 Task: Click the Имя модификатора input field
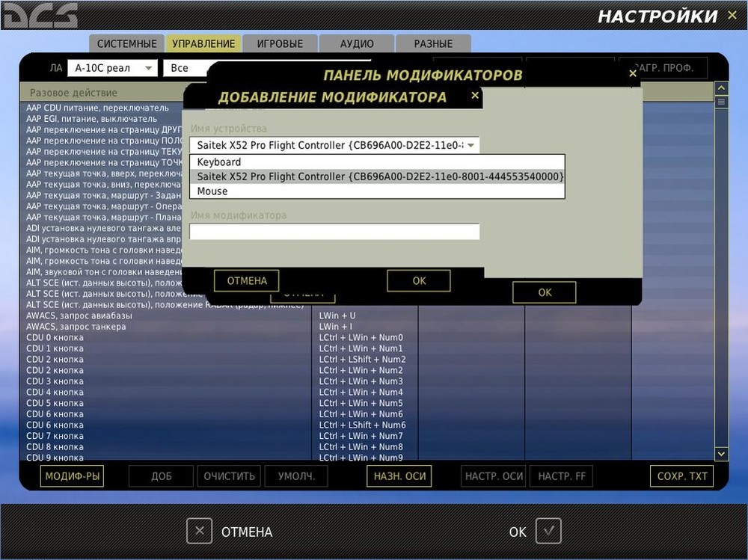[334, 231]
